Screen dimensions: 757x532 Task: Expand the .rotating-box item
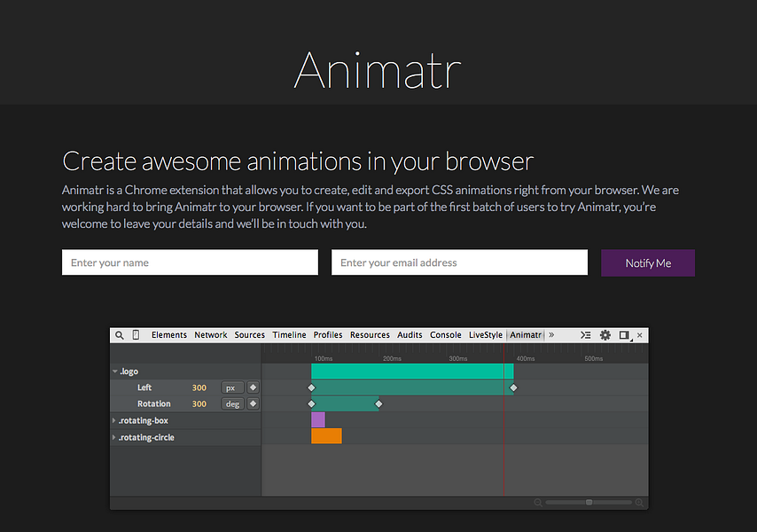[114, 420]
